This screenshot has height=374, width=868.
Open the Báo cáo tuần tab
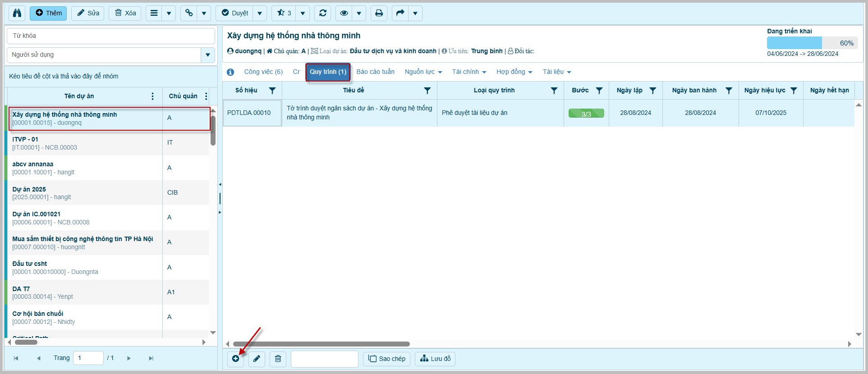click(x=375, y=72)
